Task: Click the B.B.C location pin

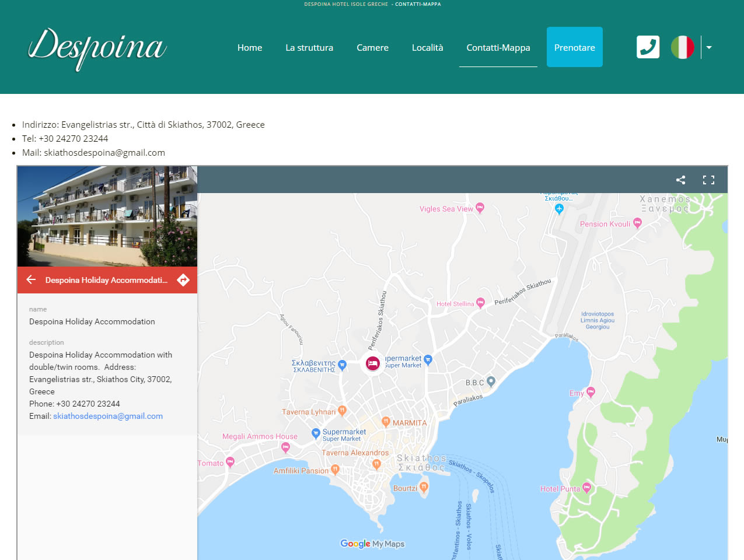Action: (x=491, y=381)
